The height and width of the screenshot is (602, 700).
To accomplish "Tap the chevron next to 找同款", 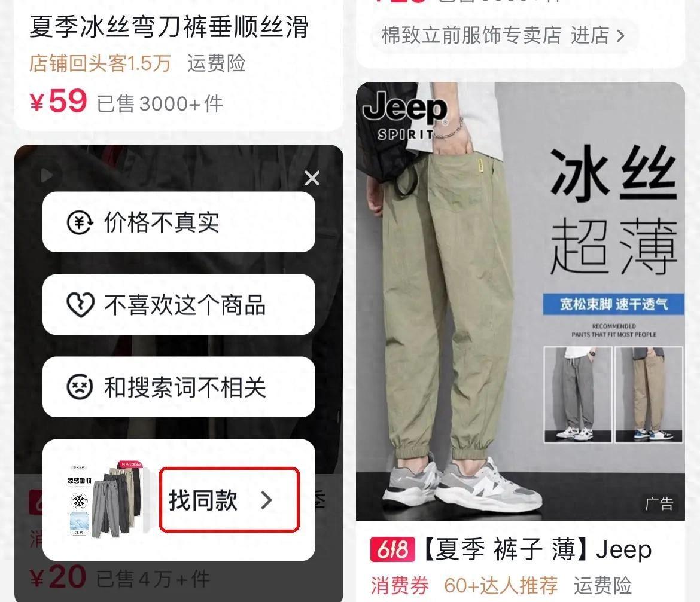I will pos(266,500).
